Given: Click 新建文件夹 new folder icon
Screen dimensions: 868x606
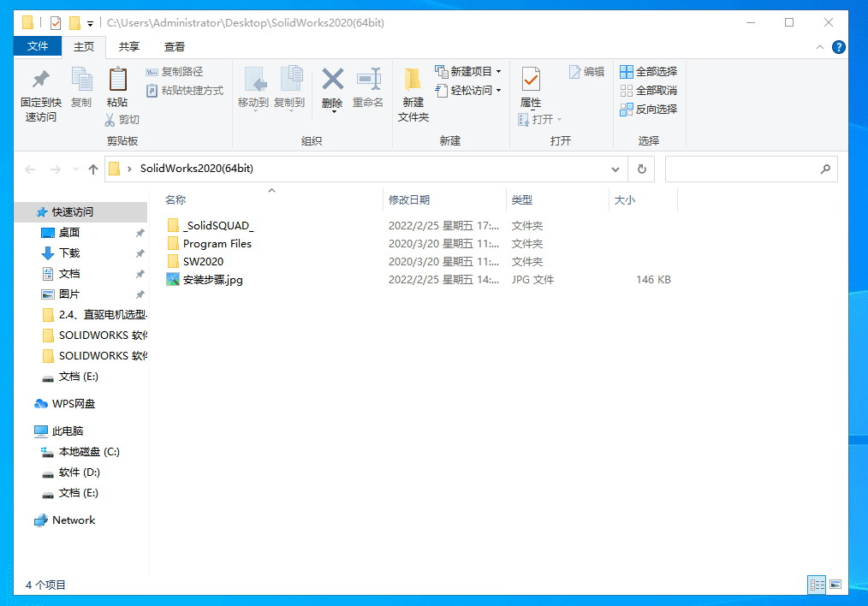Looking at the screenshot, I should click(413, 79).
